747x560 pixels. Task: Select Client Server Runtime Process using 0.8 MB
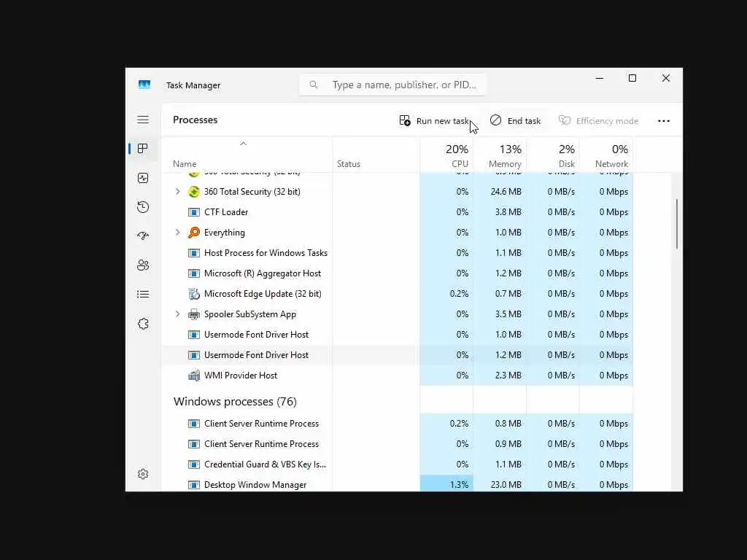(398, 424)
